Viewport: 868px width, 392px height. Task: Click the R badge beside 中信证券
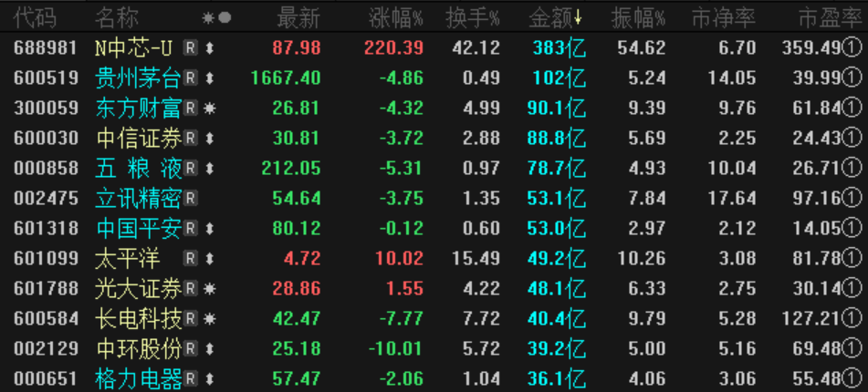click(191, 139)
